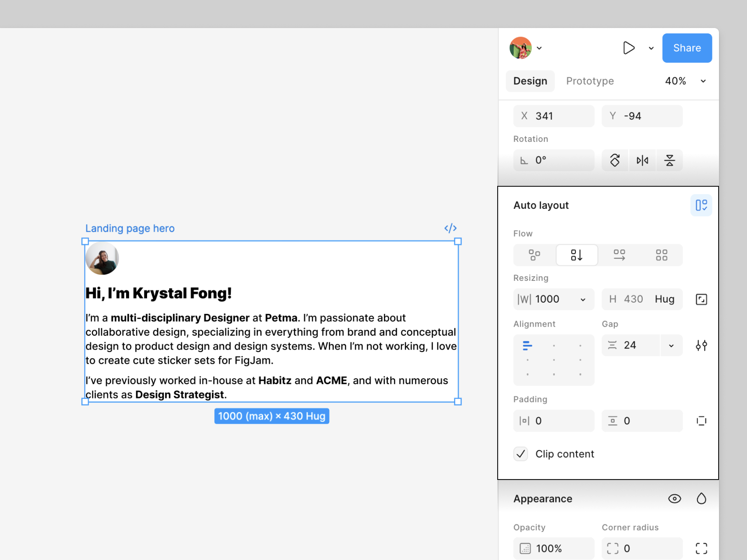The image size is (747, 560).
Task: Uncheck the Clip content checkbox
Action: [521, 454]
